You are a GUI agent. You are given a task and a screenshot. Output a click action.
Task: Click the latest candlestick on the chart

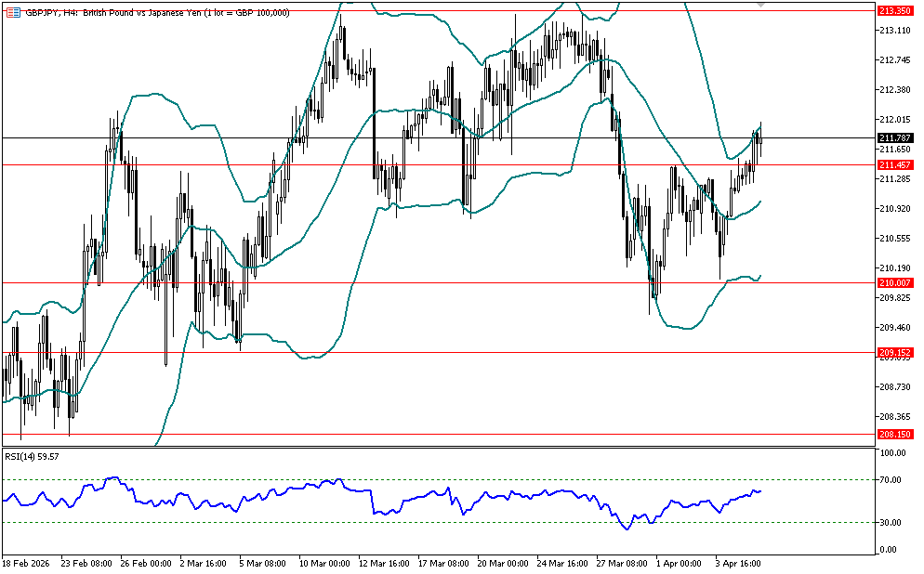click(760, 139)
